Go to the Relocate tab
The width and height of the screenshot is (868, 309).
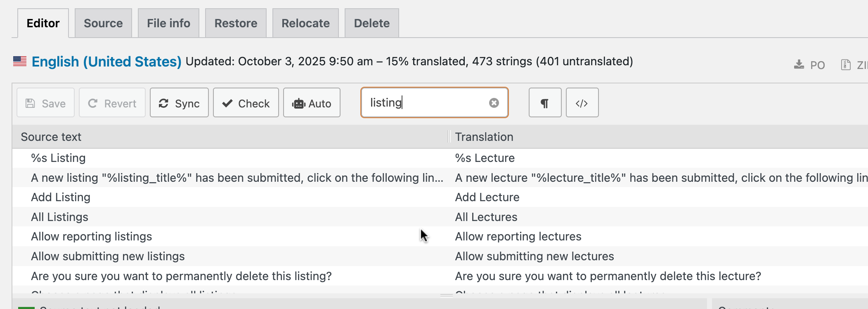(x=305, y=23)
